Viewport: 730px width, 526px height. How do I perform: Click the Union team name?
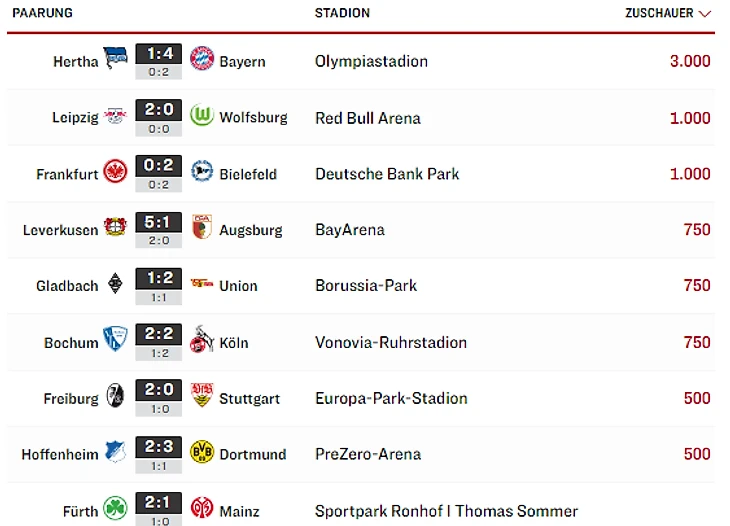[238, 286]
